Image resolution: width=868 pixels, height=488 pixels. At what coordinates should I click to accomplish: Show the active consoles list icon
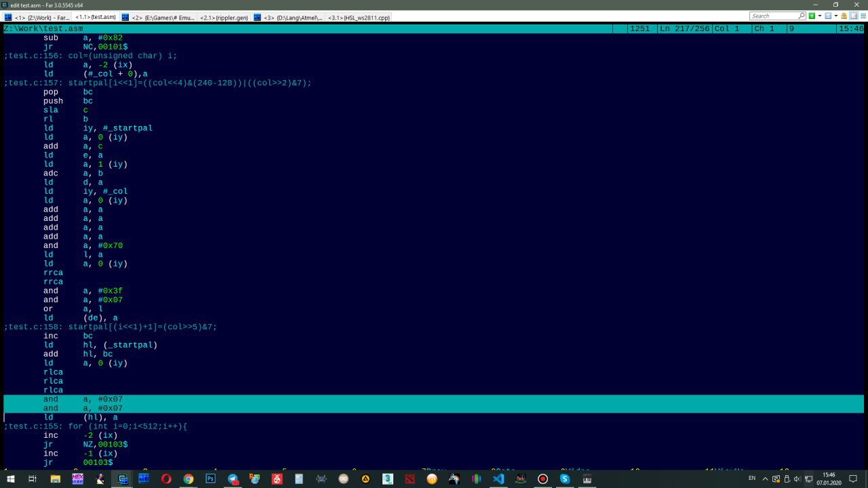click(828, 16)
